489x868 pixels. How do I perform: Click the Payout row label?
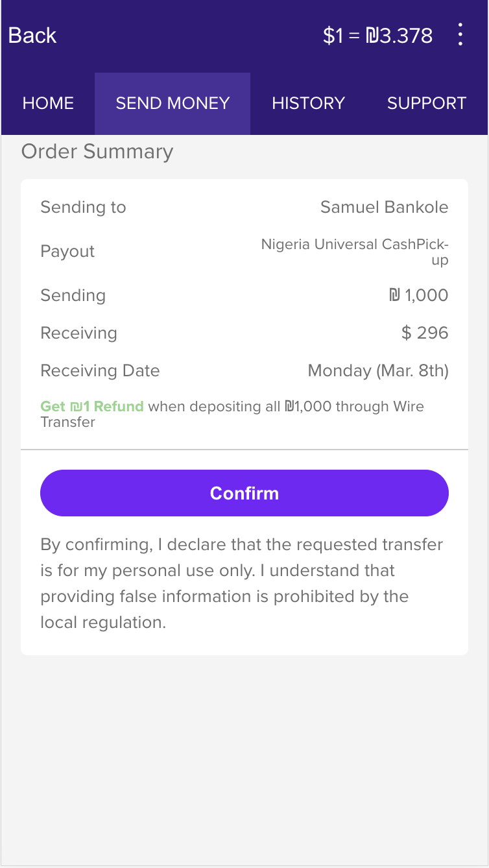(x=67, y=252)
